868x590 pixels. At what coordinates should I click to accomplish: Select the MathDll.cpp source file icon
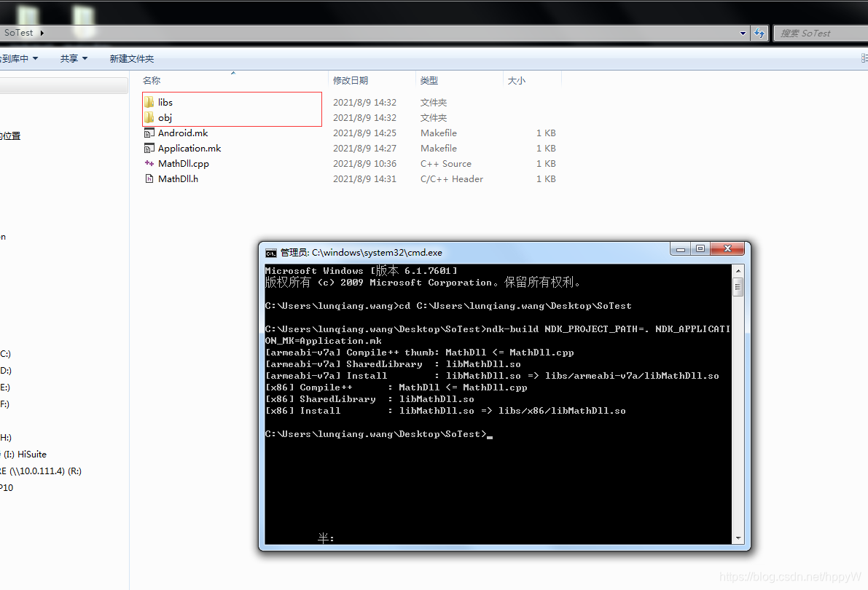(149, 163)
